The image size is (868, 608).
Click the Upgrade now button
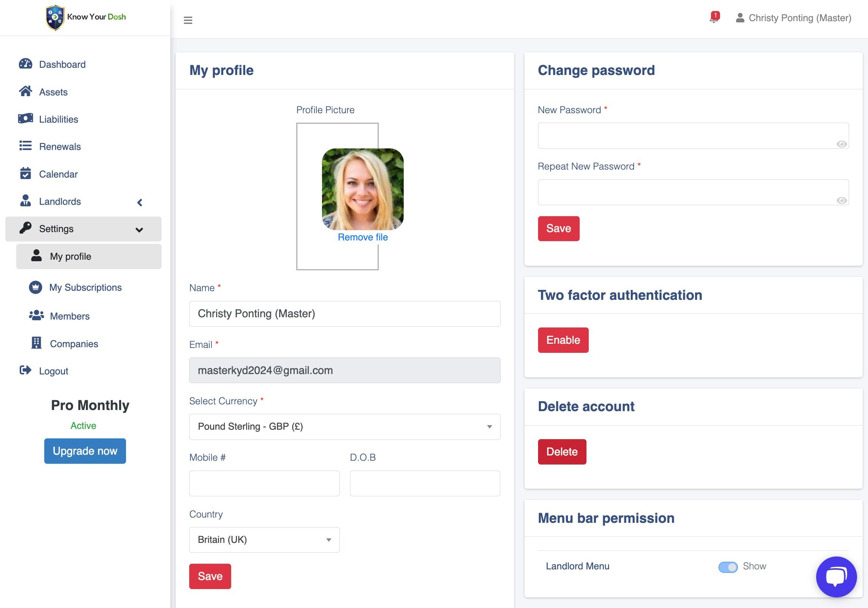tap(85, 451)
